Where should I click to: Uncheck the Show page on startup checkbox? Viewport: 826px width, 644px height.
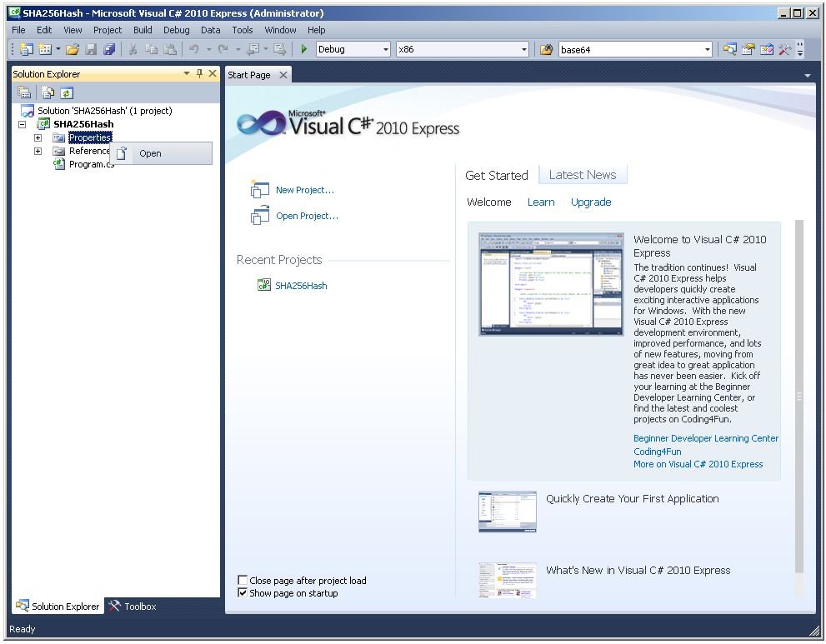tap(243, 593)
